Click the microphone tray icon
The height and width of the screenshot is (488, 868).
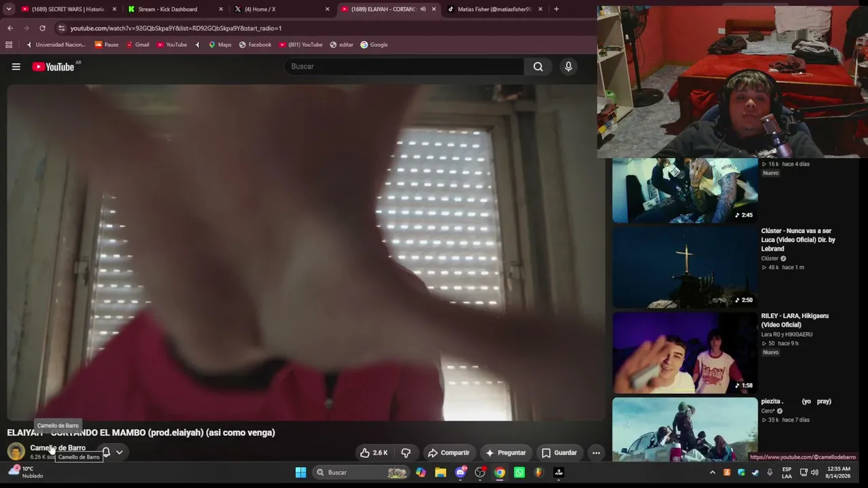click(x=770, y=472)
